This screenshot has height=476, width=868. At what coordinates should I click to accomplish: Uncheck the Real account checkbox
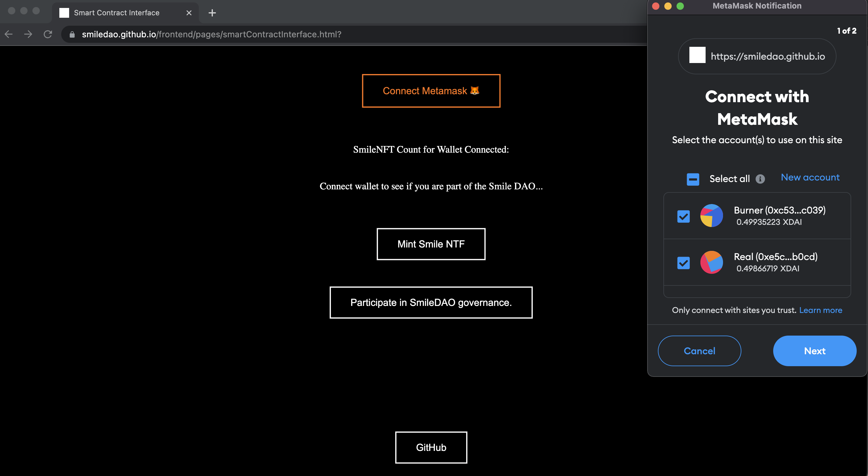(683, 263)
